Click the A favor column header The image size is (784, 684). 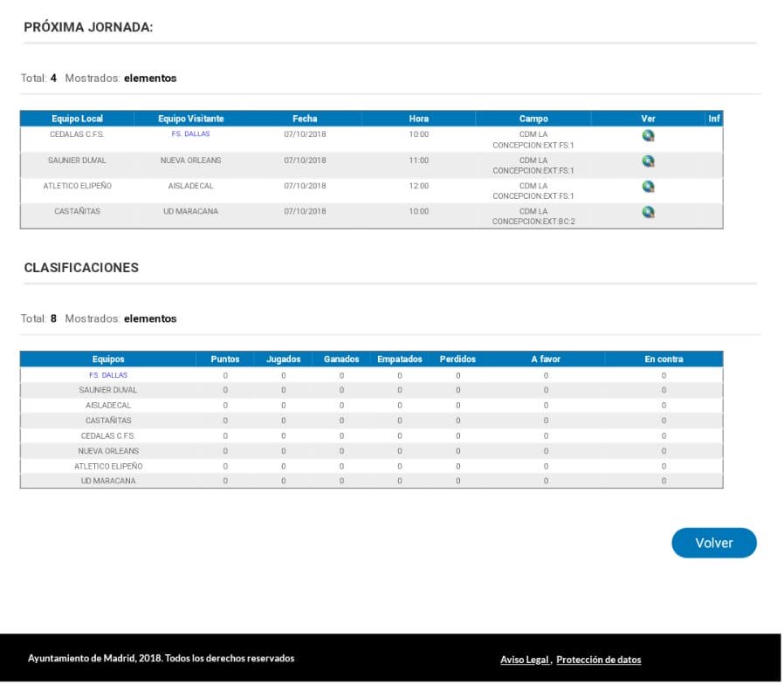tap(547, 359)
